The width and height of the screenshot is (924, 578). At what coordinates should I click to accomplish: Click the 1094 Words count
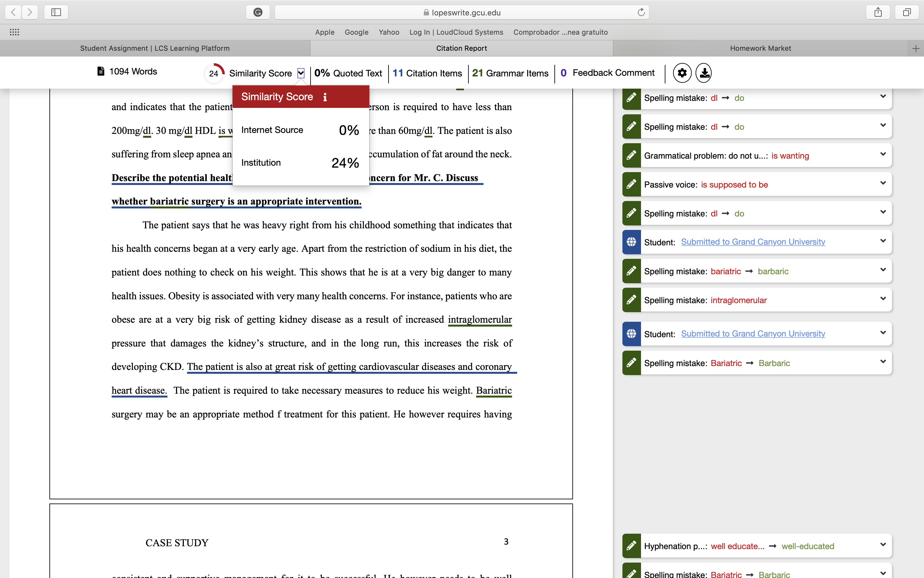pos(133,72)
